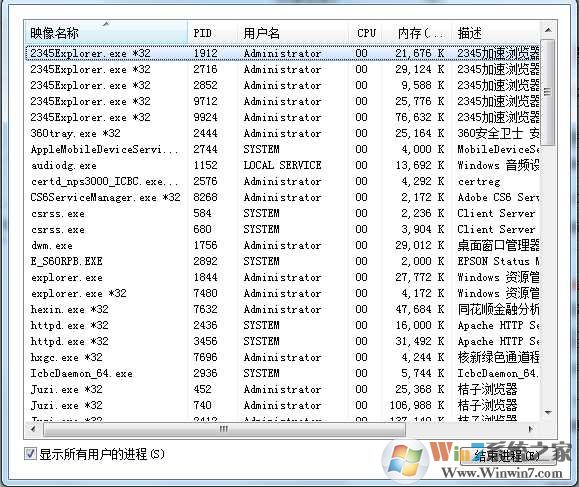Select the E_S60RPB.EXE process
This screenshot has height=487, width=579.
coord(282,261)
